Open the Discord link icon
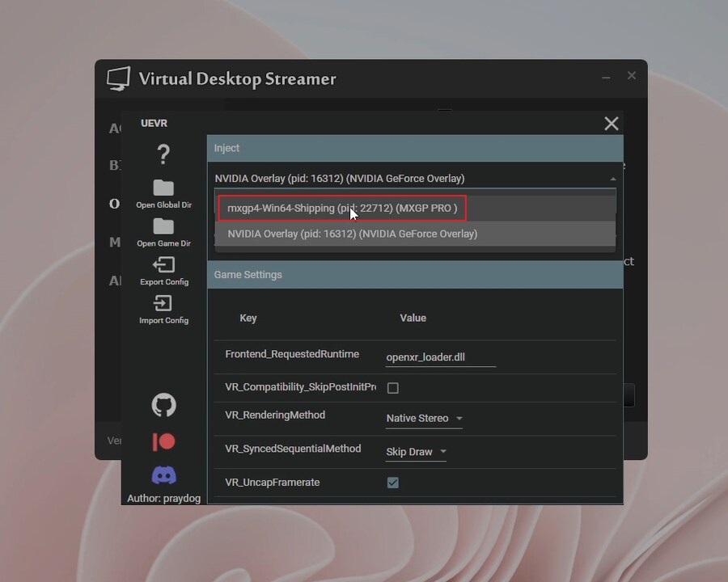The height and width of the screenshot is (582, 728). click(x=164, y=475)
